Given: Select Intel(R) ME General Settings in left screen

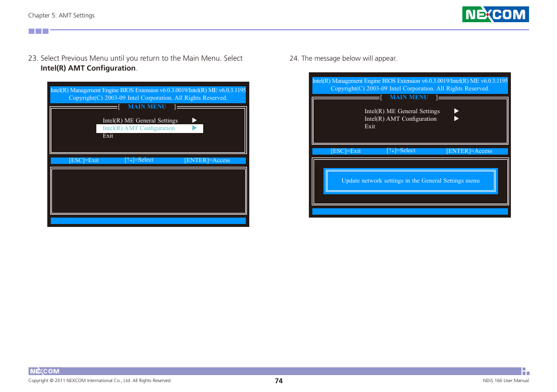Looking at the screenshot, I should pyautogui.click(x=140, y=121).
